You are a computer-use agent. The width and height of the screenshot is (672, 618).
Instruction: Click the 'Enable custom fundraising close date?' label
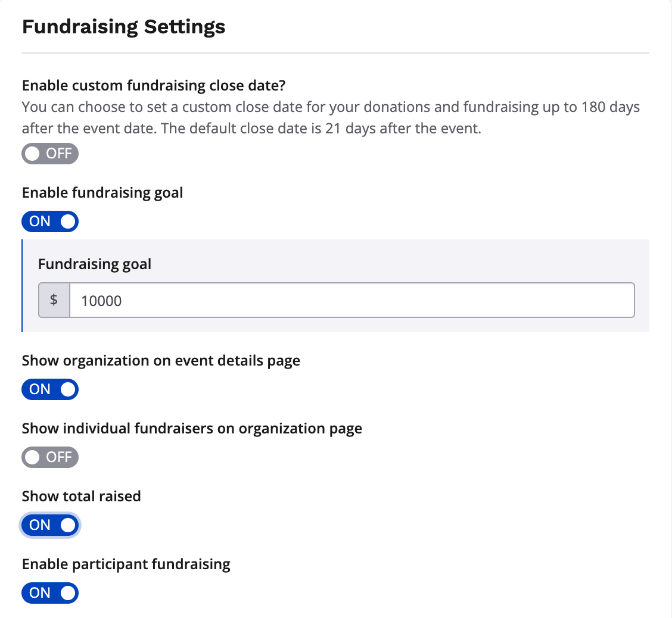coord(154,86)
